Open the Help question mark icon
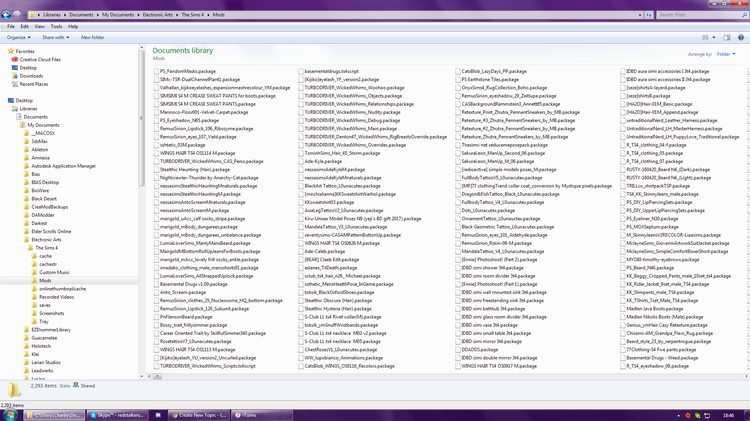Screen dimensions: 750x421 [740, 37]
